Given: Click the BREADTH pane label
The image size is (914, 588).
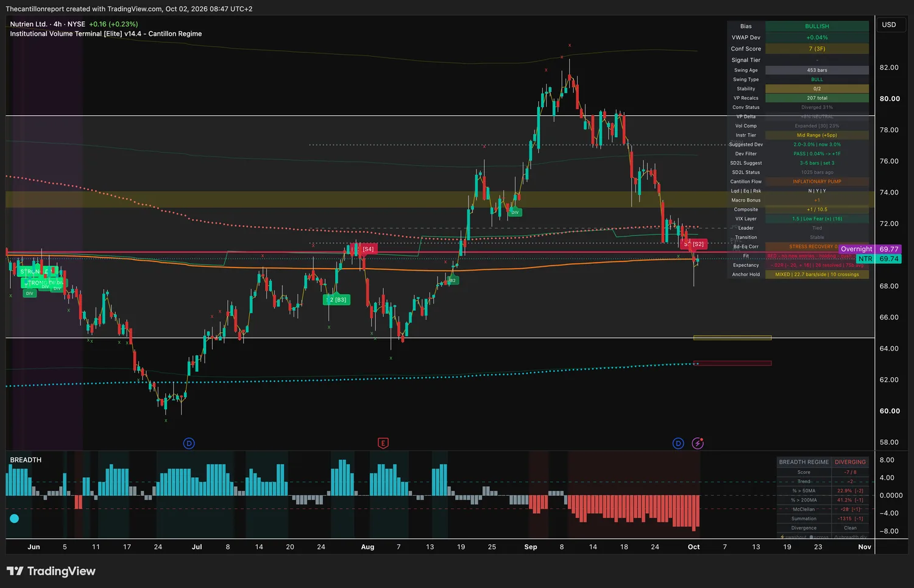Looking at the screenshot, I should point(26,460).
